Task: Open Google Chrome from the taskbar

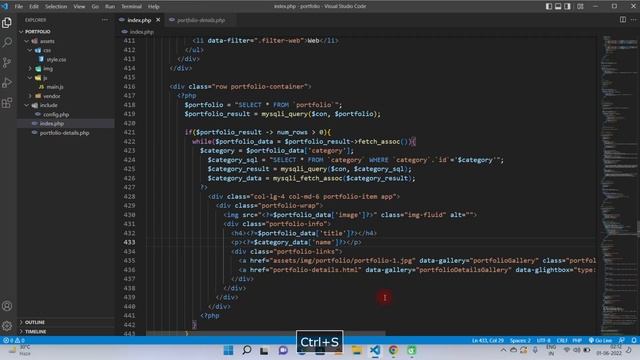Action: [x=393, y=350]
